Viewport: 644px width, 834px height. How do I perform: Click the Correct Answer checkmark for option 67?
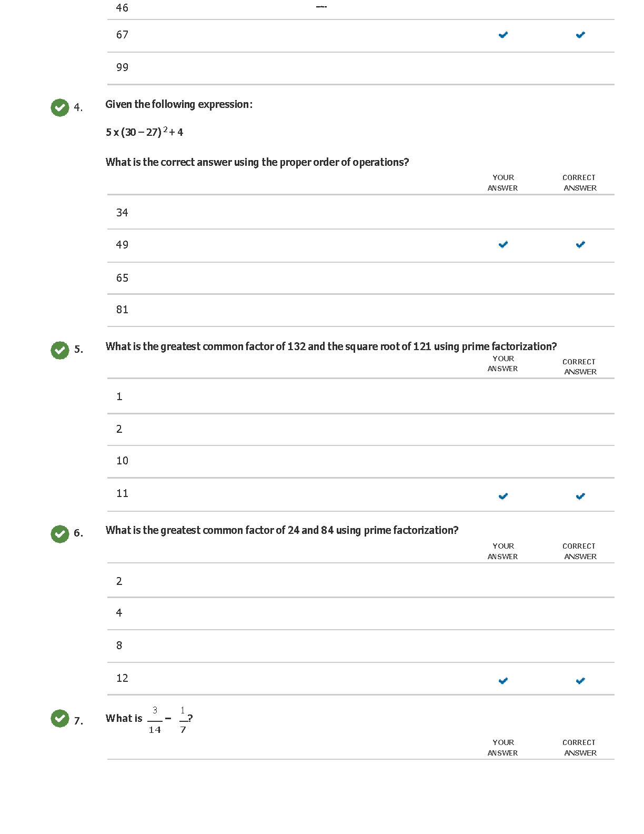click(x=580, y=35)
